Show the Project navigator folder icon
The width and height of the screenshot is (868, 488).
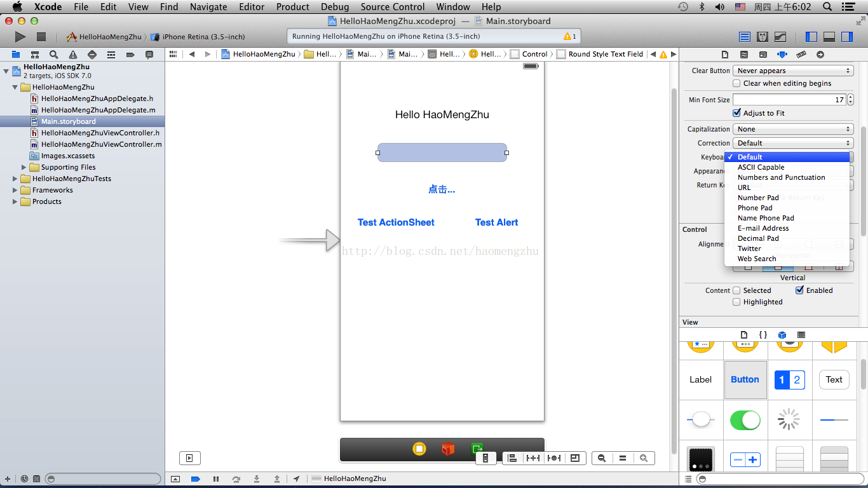click(16, 55)
